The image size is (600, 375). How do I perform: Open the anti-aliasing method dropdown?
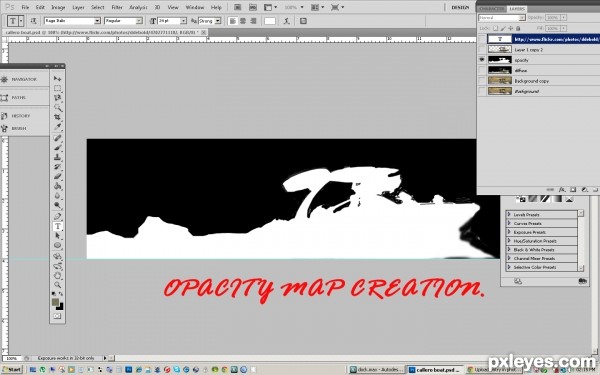coord(217,21)
